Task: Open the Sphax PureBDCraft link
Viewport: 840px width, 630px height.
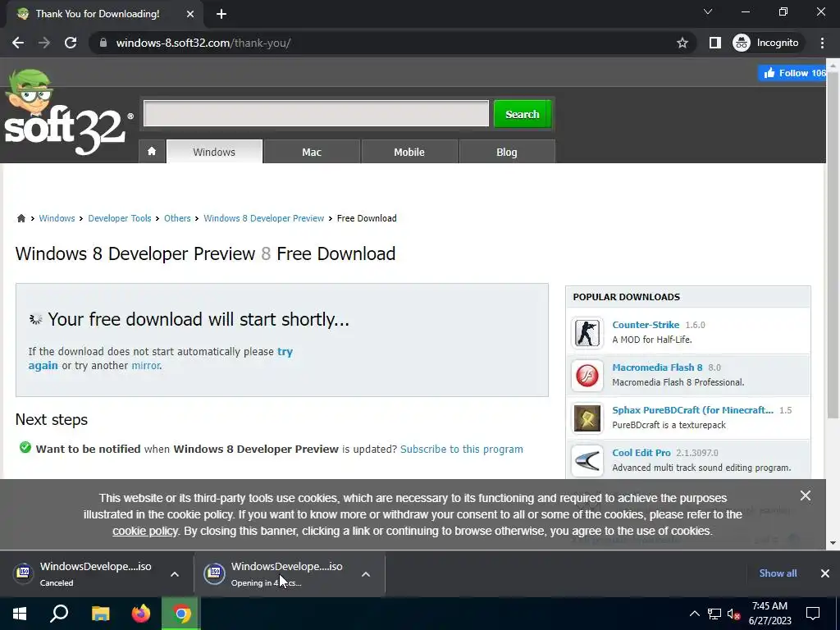Action: 692,410
